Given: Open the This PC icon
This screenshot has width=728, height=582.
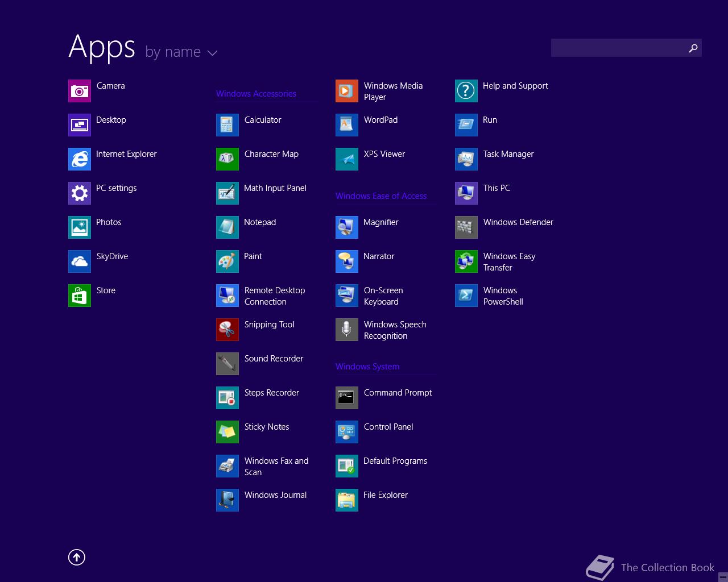Looking at the screenshot, I should (x=466, y=193).
